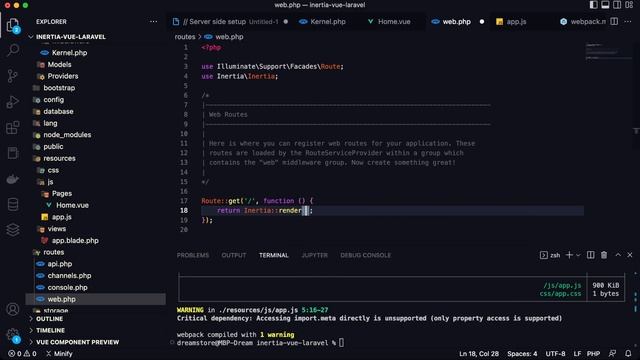The width and height of the screenshot is (640, 360).
Task: Open Home.vue in the file tree
Action: pyautogui.click(x=72, y=205)
